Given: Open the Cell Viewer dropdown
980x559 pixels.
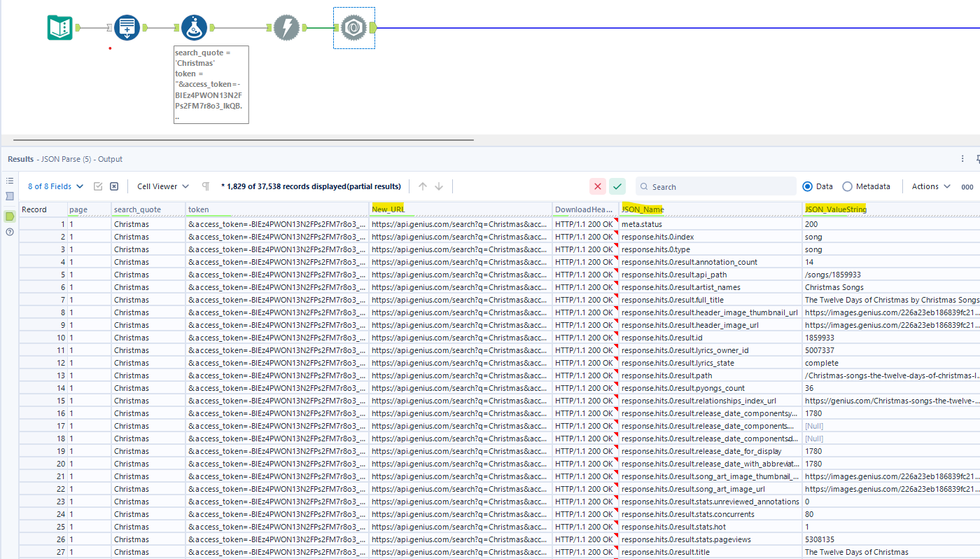Looking at the screenshot, I should tap(163, 186).
